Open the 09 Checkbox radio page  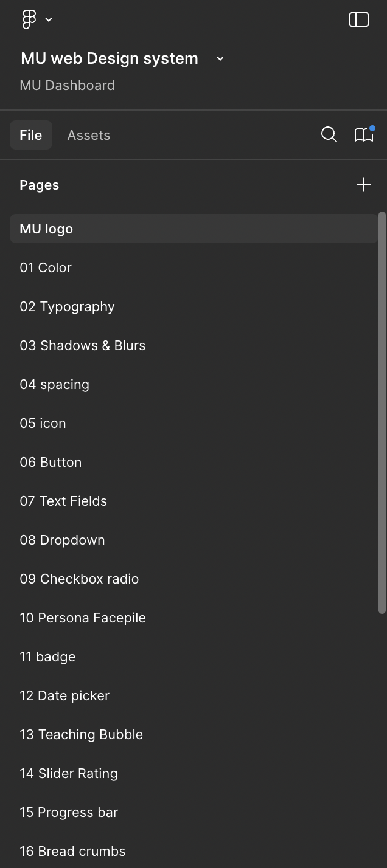pos(79,579)
